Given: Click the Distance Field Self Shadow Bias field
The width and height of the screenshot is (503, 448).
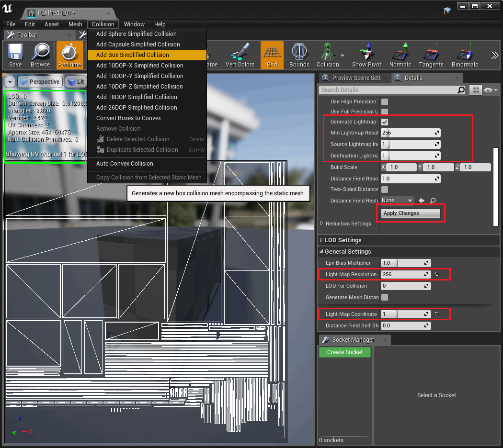Looking at the screenshot, I should tap(406, 325).
